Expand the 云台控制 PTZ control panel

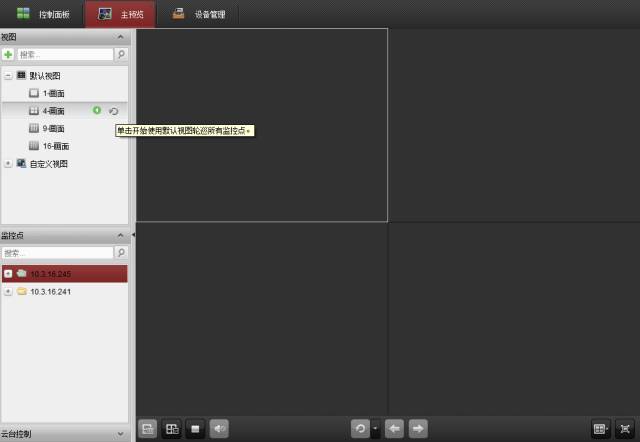click(121, 434)
